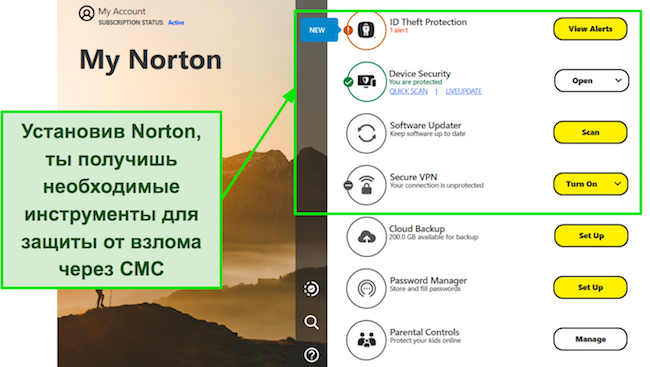The width and height of the screenshot is (650, 367).
Task: Click the Device Security title
Action: (420, 73)
